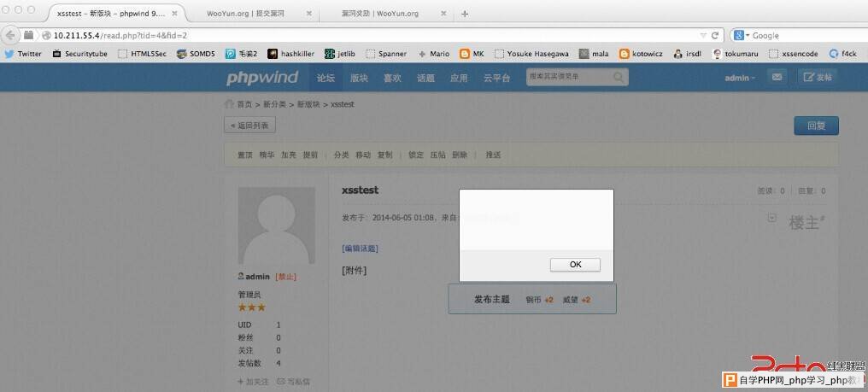Click the blue 回复 reply button
The width and height of the screenshot is (868, 392).
tap(816, 126)
